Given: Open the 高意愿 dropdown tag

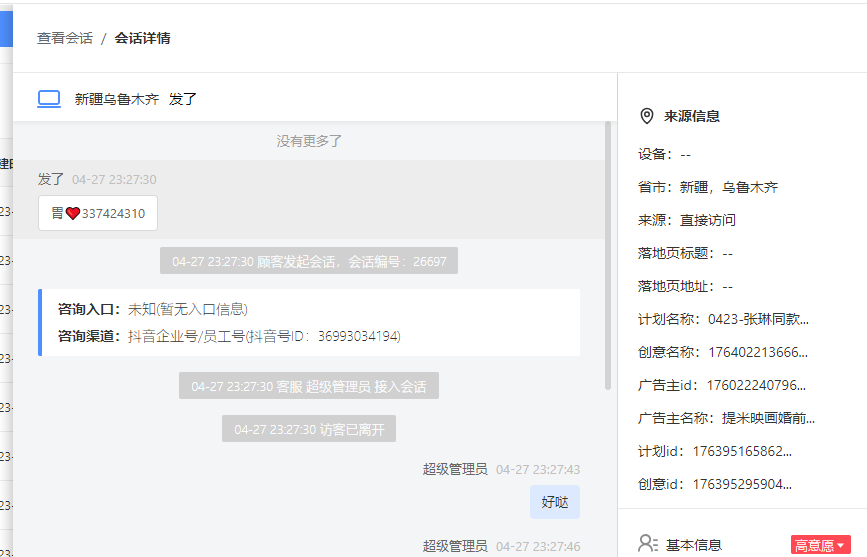Looking at the screenshot, I should point(821,545).
